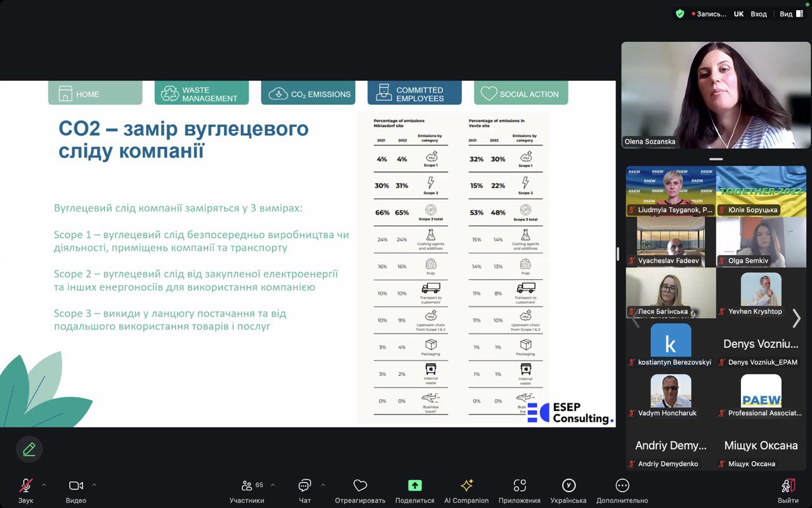Select Olena Sozanska's speaker video thumbnail
Image resolution: width=812 pixels, height=508 pixels.
(x=716, y=95)
